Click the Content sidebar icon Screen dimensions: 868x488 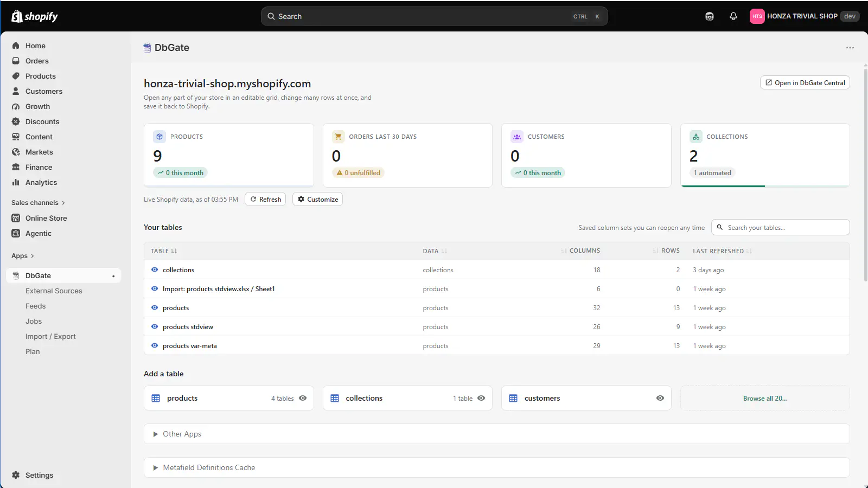[x=16, y=137]
